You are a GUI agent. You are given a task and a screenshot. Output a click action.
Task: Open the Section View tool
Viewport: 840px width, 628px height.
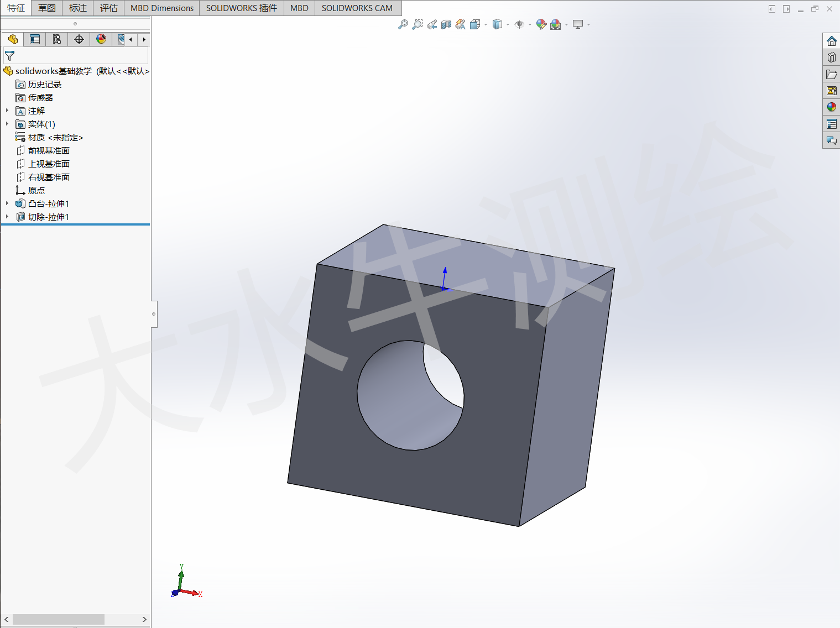point(446,24)
